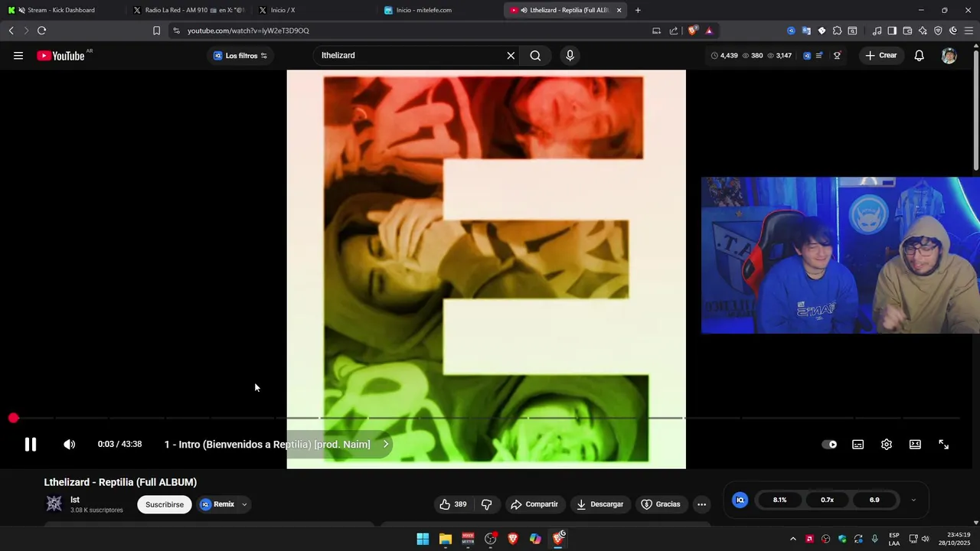The height and width of the screenshot is (551, 980).
Task: Mute the video volume
Action: point(69,445)
